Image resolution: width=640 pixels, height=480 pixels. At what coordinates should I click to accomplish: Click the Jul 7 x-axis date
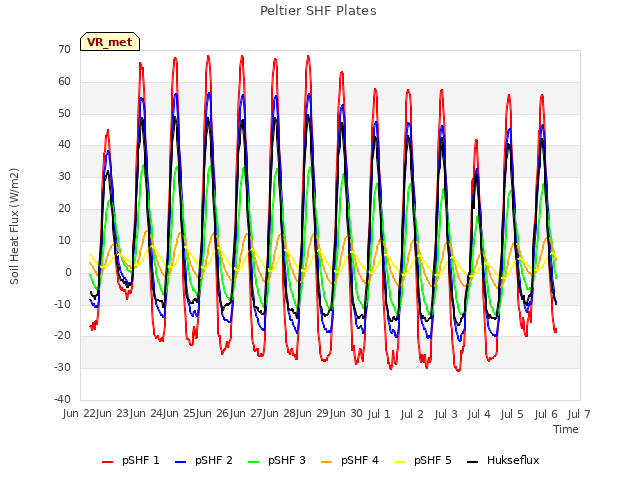click(579, 414)
